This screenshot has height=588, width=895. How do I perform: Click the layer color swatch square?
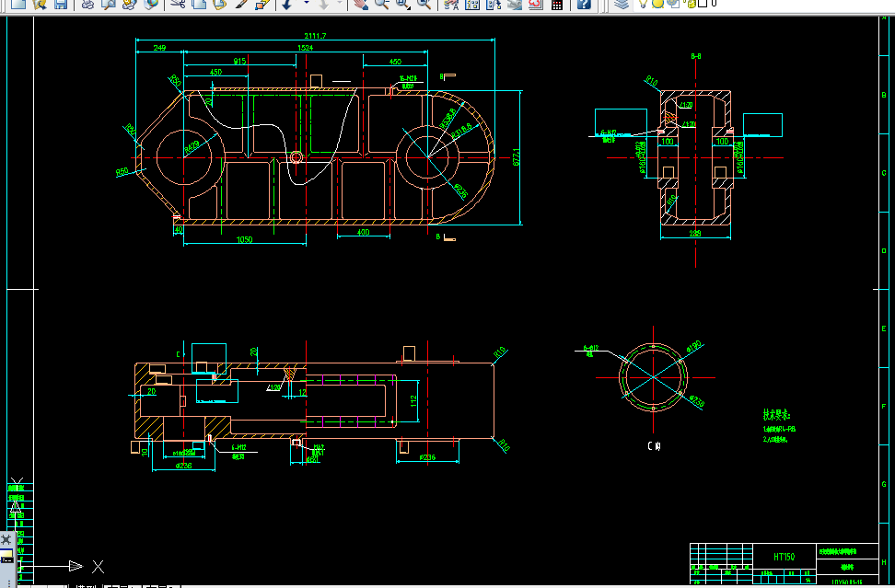coord(703,4)
